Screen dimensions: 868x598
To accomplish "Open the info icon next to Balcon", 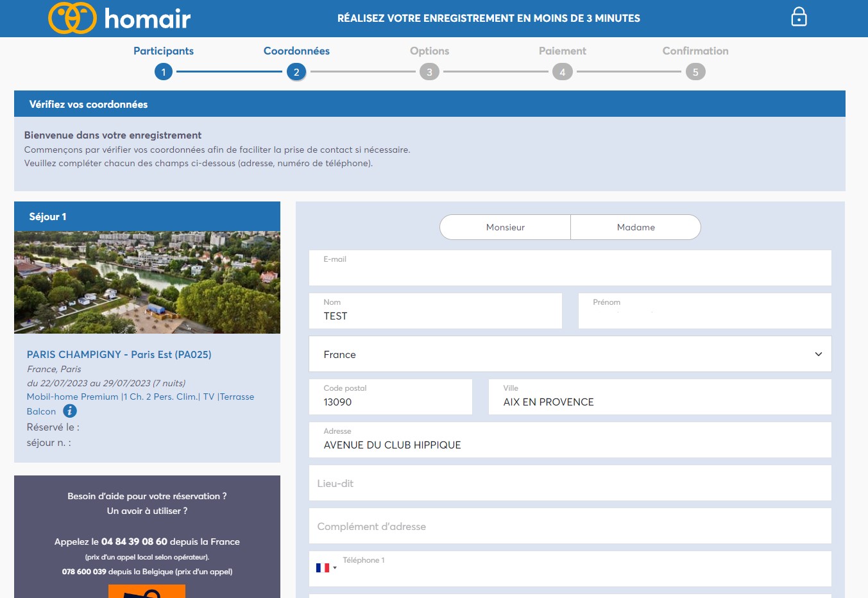I will click(70, 411).
